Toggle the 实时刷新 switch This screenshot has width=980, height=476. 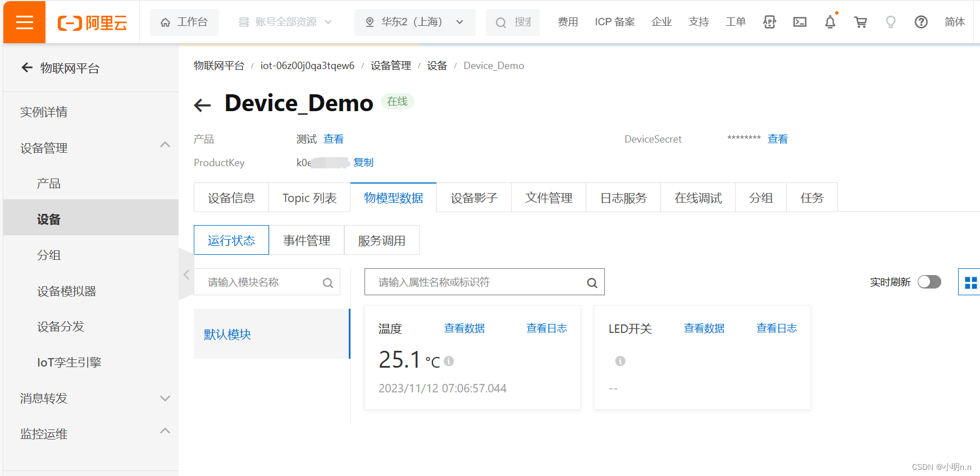click(929, 282)
